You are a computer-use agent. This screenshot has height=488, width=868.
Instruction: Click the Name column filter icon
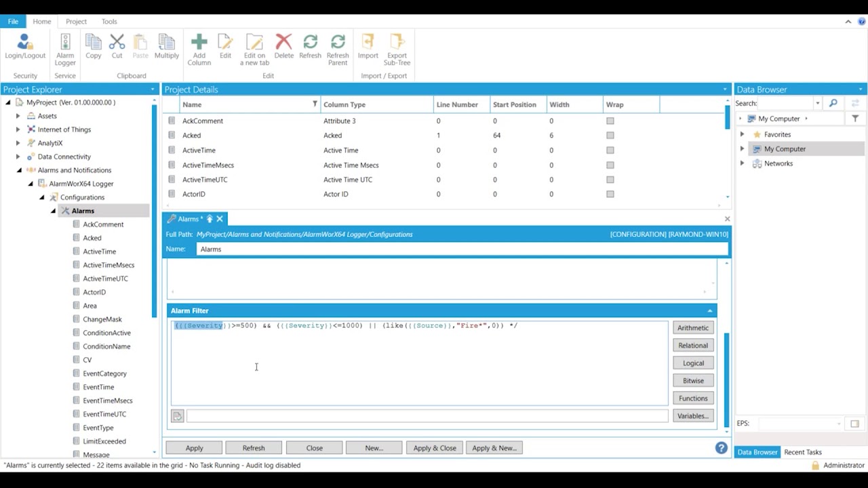pyautogui.click(x=315, y=104)
